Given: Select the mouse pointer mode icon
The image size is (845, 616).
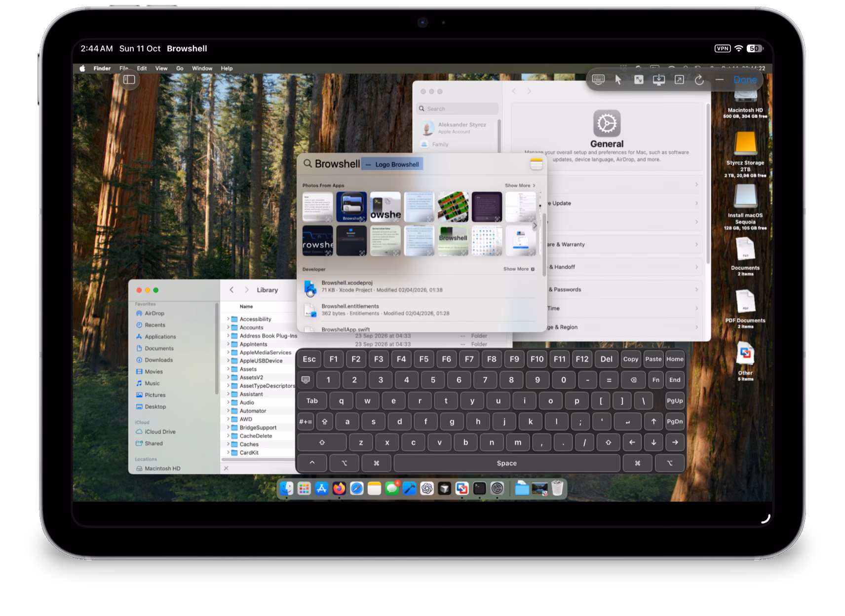Looking at the screenshot, I should click(x=618, y=79).
